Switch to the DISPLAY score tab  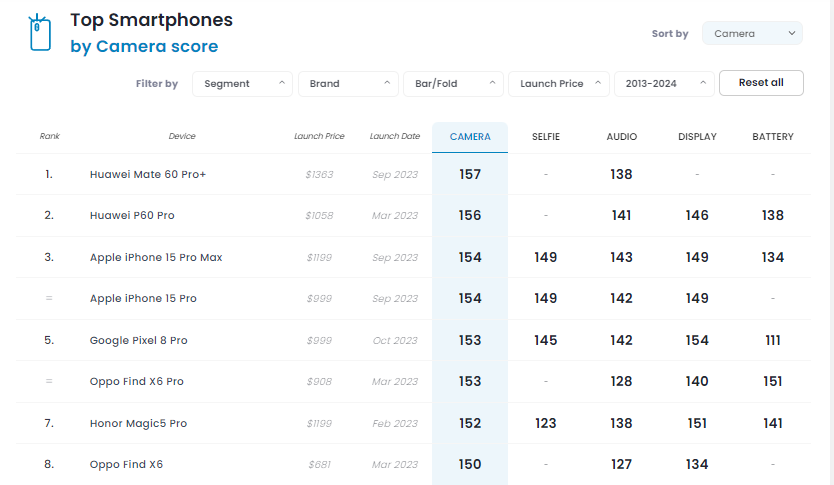coord(697,137)
